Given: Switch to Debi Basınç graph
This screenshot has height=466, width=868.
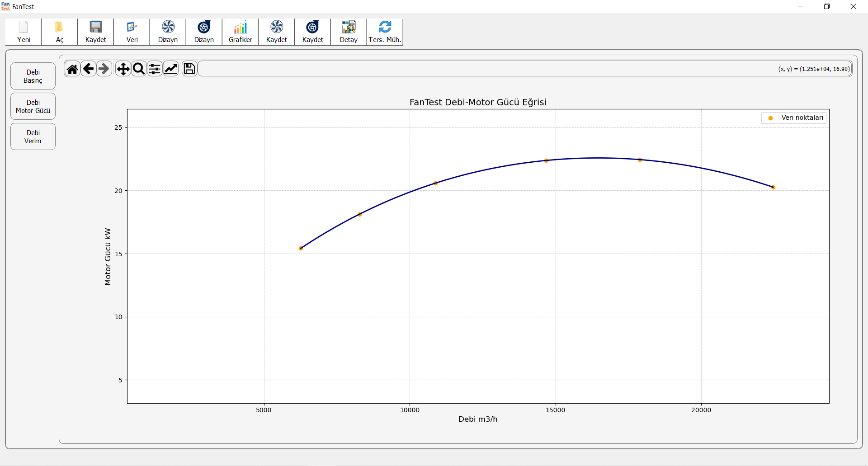Looking at the screenshot, I should point(33,76).
